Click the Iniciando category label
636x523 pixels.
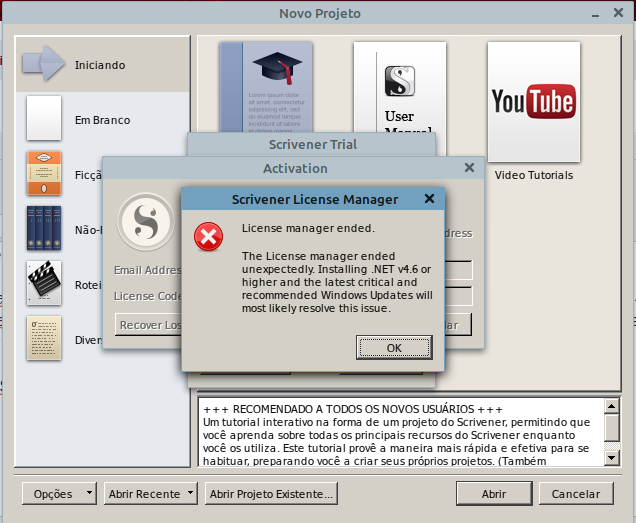pyautogui.click(x=100, y=65)
